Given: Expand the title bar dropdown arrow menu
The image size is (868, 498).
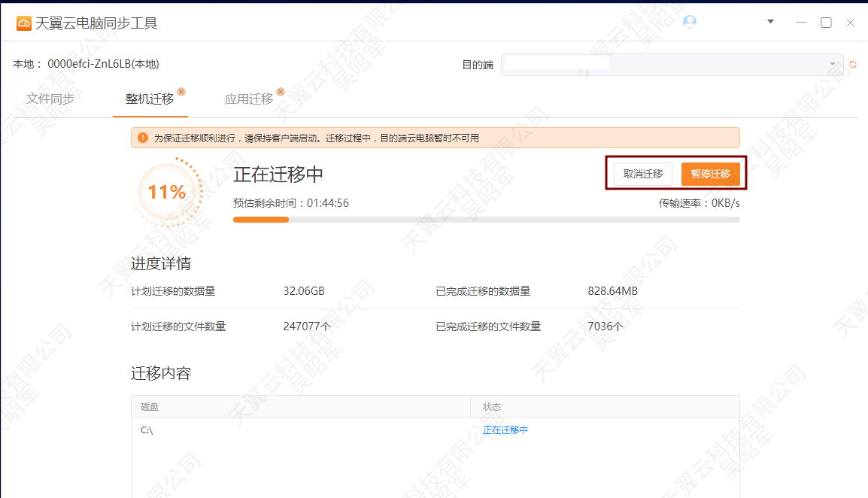Looking at the screenshot, I should click(770, 22).
